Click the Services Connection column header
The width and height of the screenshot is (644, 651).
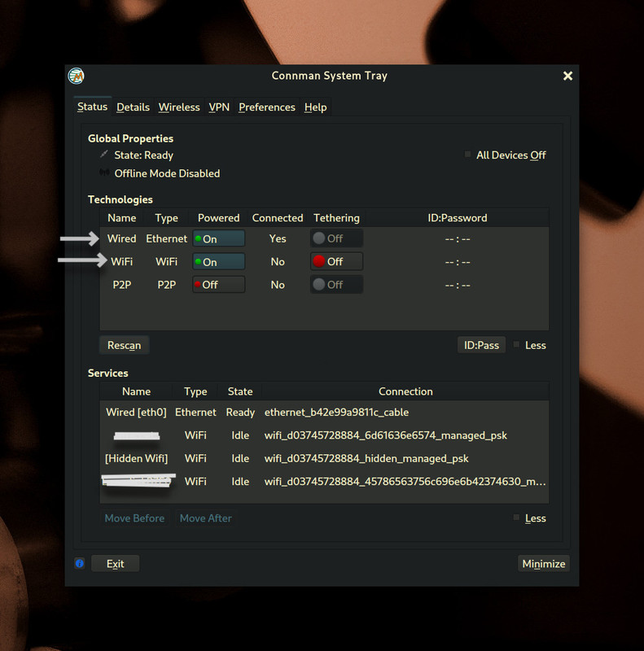tap(405, 391)
